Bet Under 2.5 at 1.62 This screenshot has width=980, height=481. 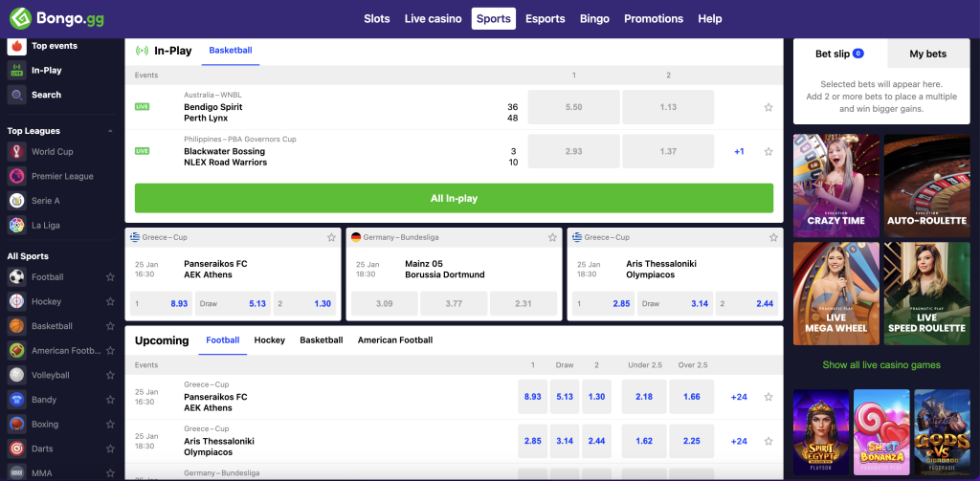coord(644,441)
